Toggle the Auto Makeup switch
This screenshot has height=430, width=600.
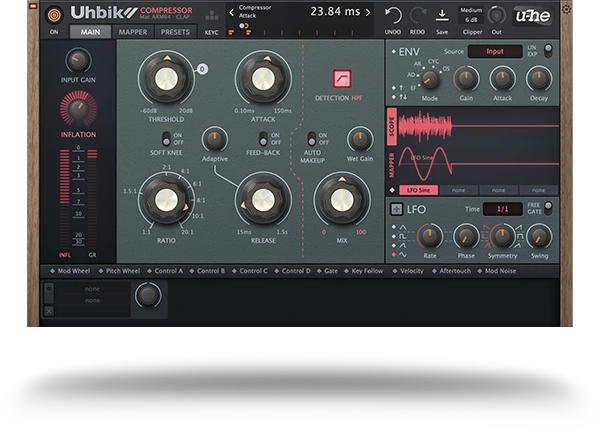[311, 140]
